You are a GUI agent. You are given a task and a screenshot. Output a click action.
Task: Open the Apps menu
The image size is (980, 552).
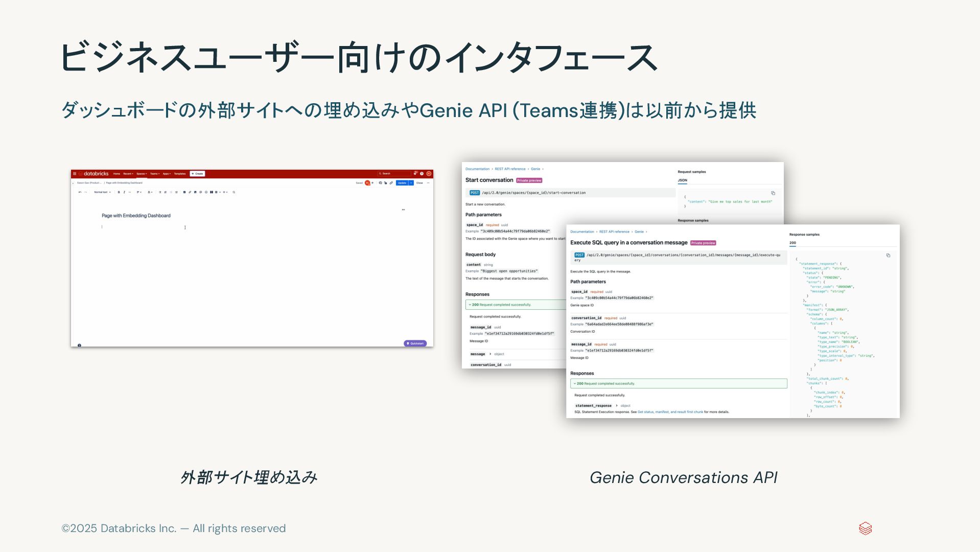click(x=167, y=174)
